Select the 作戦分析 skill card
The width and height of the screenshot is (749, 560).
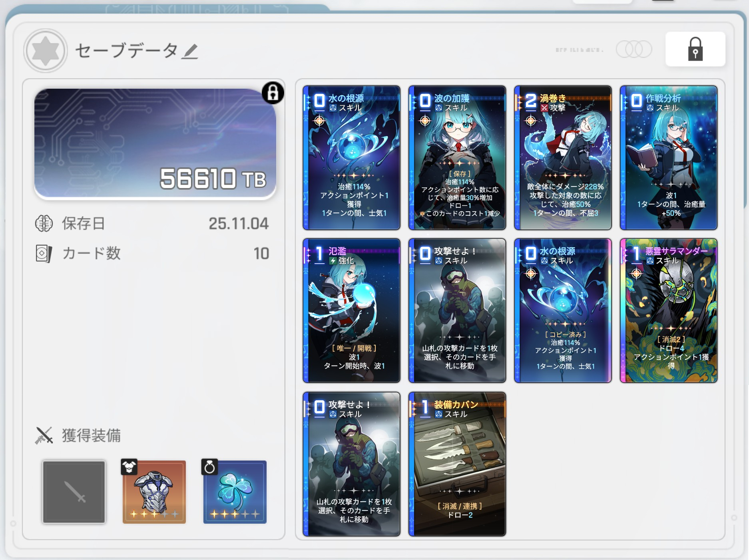click(x=668, y=158)
